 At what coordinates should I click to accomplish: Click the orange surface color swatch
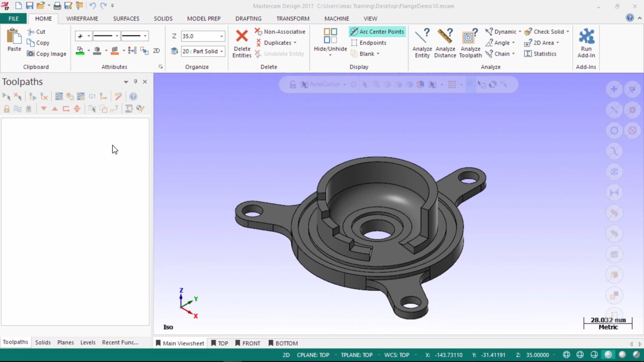coord(115,51)
